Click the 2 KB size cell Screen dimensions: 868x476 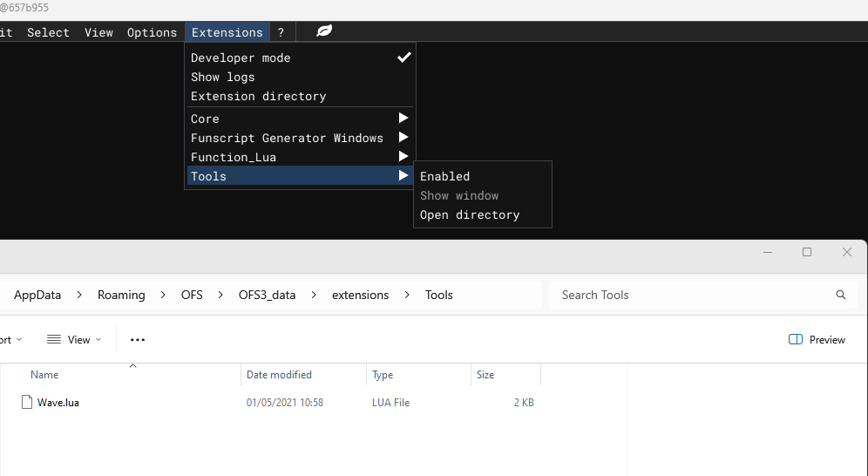tap(524, 403)
